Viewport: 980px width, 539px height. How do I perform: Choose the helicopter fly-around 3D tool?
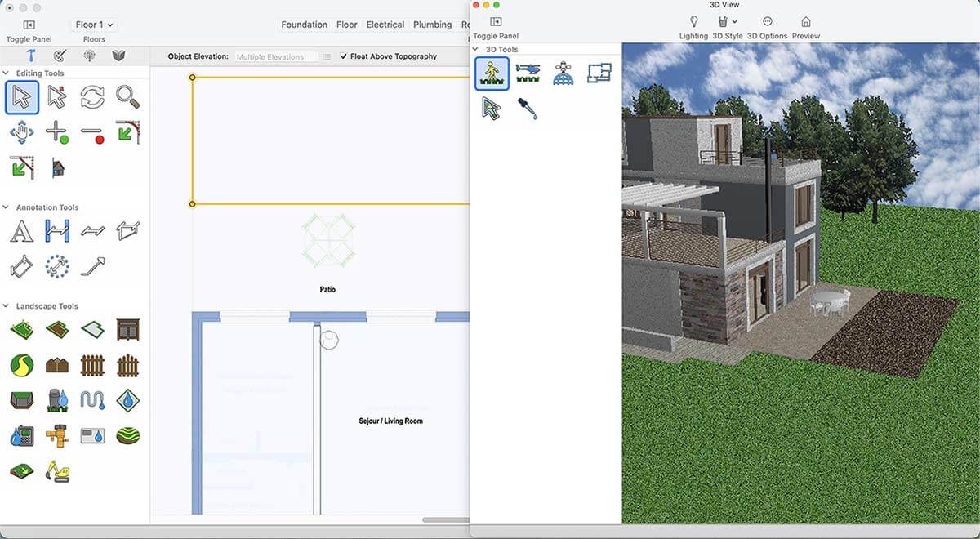click(x=528, y=73)
